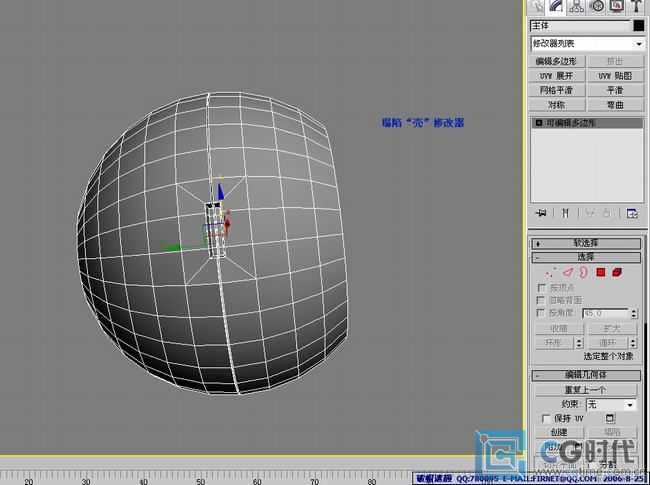The height and width of the screenshot is (485, 650).
Task: Select Edge sub-object level icon
Action: point(568,272)
